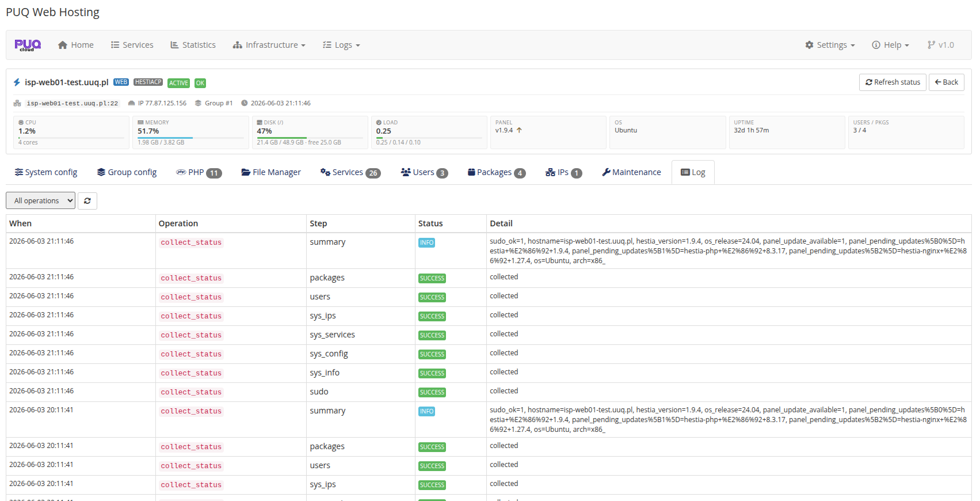The image size is (980, 501).
Task: Open the Maintenance tab
Action: pyautogui.click(x=631, y=172)
